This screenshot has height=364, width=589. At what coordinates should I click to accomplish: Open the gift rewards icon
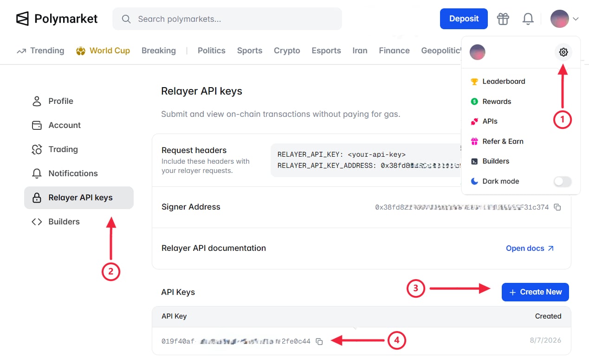503,19
